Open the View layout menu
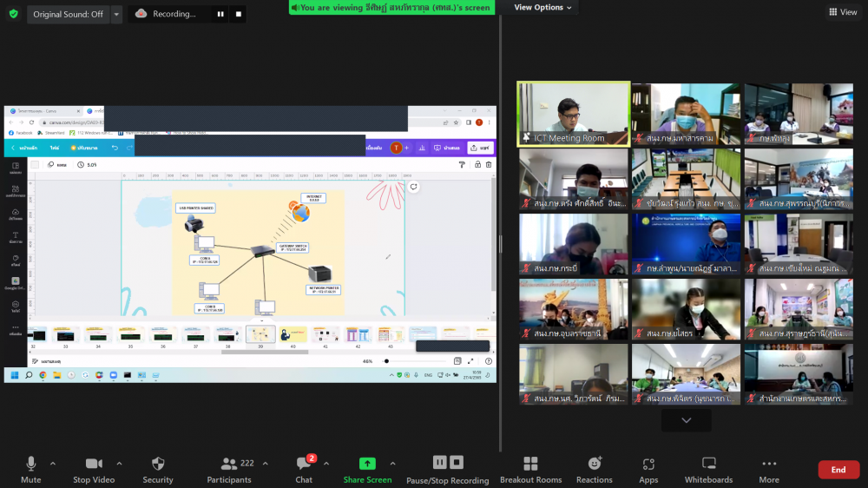This screenshot has width=868, height=488. [843, 12]
